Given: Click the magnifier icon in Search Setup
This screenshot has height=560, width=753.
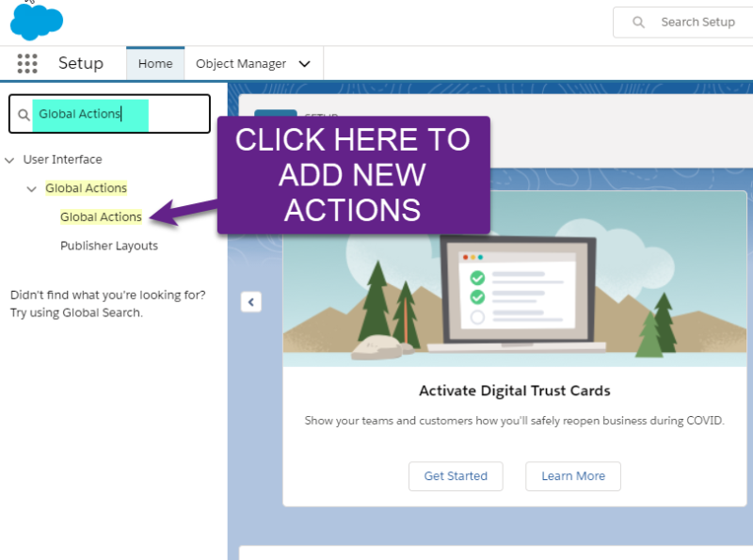Looking at the screenshot, I should pos(638,22).
